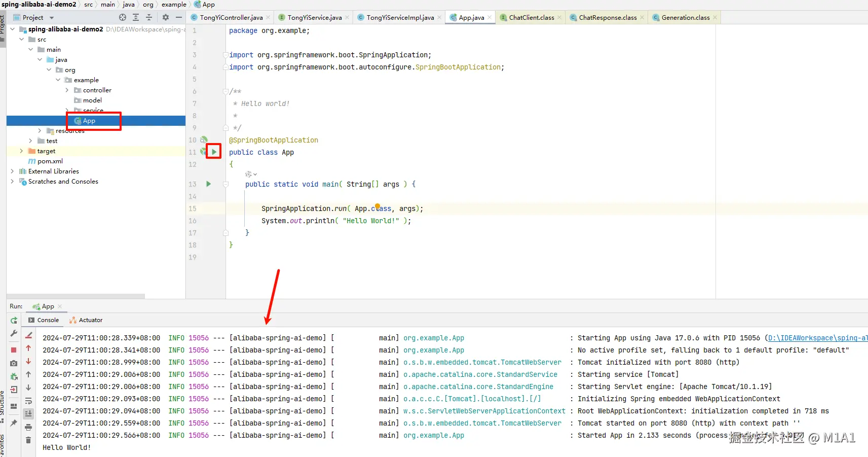Pin the Run tab
This screenshot has height=457, width=868.
tap(14, 423)
